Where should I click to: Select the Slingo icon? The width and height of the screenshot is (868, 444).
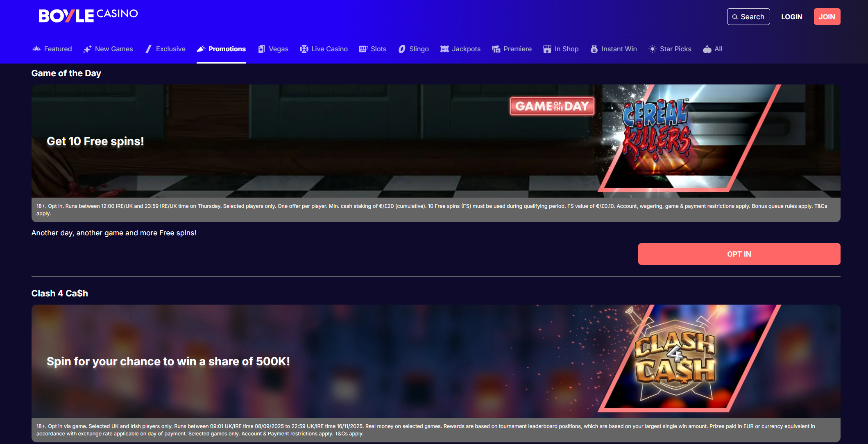[x=402, y=49]
